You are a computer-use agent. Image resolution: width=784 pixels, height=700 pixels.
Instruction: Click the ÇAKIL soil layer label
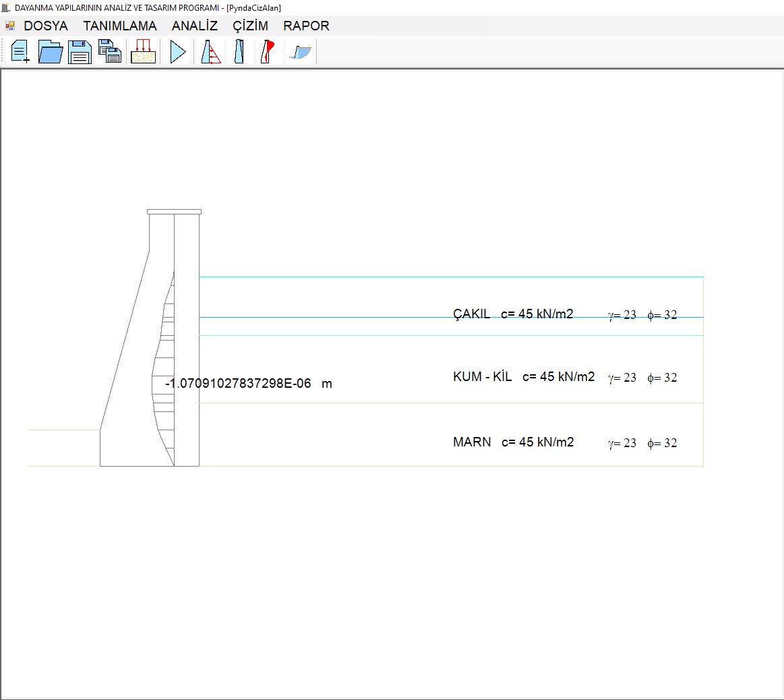tap(472, 314)
